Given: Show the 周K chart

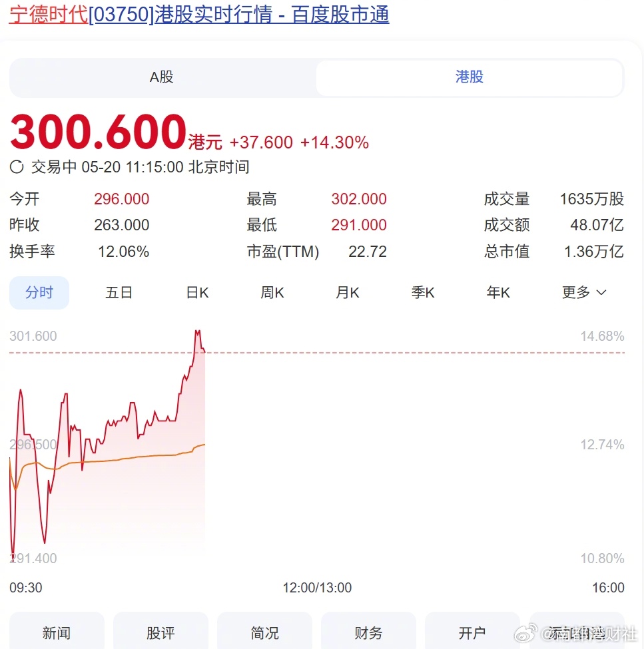Looking at the screenshot, I should 272,293.
